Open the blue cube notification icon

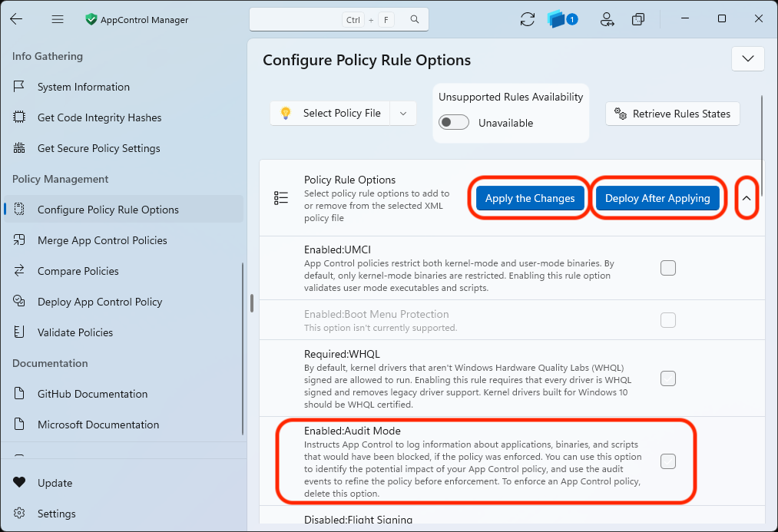point(561,19)
